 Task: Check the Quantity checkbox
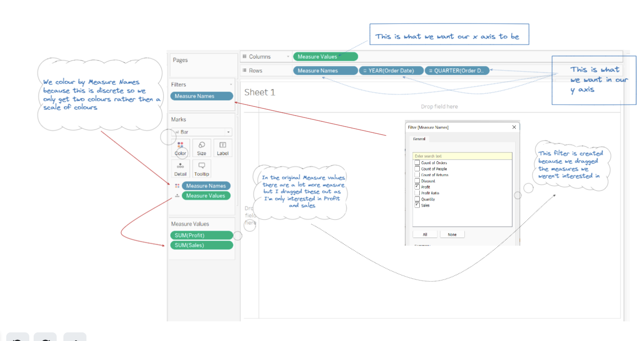pyautogui.click(x=417, y=200)
